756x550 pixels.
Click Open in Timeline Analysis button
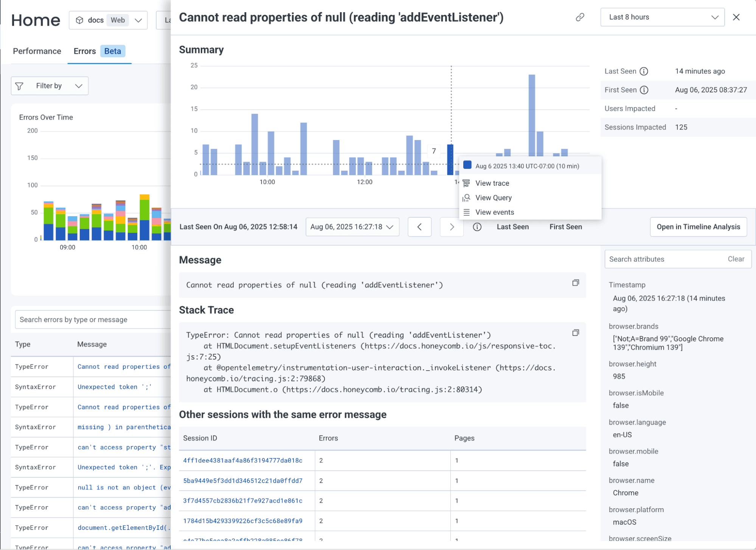tap(698, 227)
